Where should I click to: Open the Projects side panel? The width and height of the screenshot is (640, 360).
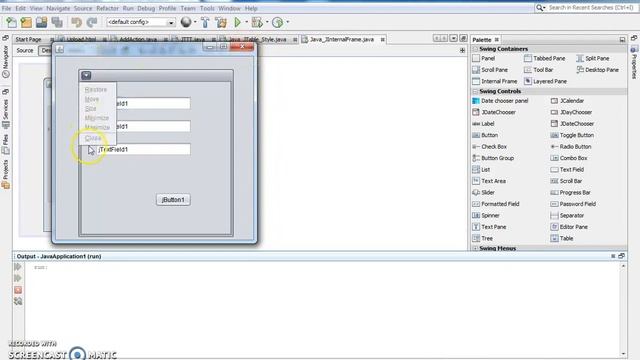tap(6, 175)
